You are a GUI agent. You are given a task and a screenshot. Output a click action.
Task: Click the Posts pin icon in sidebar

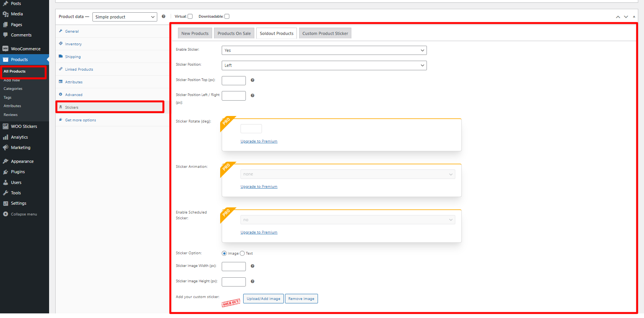5,3
